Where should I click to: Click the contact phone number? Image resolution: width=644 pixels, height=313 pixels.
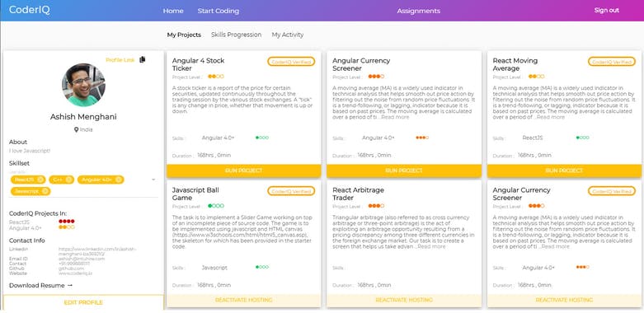point(75,264)
